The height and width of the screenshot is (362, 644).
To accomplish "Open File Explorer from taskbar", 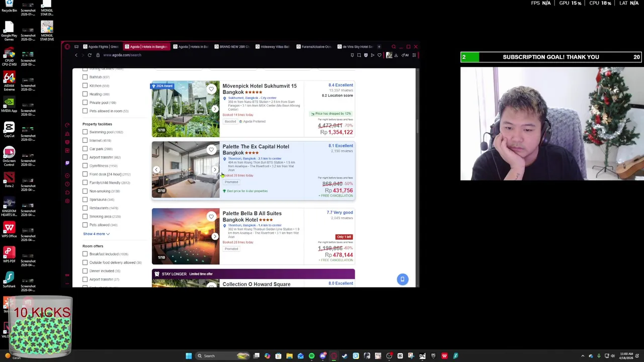I will pos(289,356).
